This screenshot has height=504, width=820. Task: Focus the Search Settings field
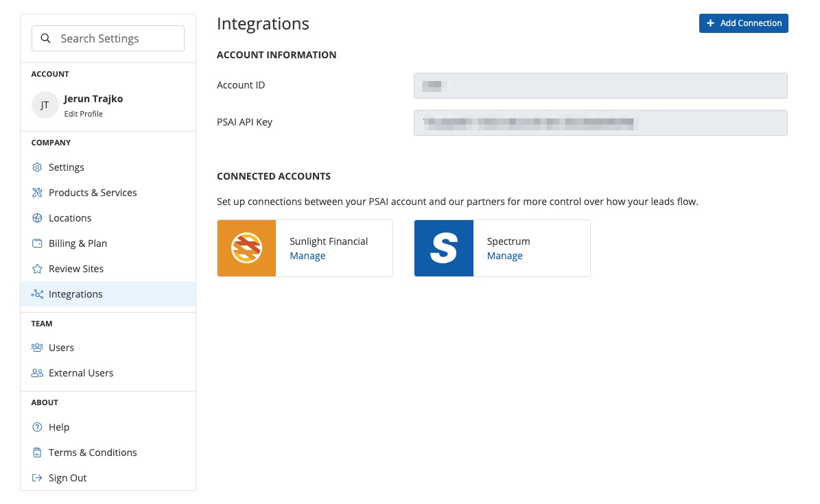coord(117,38)
